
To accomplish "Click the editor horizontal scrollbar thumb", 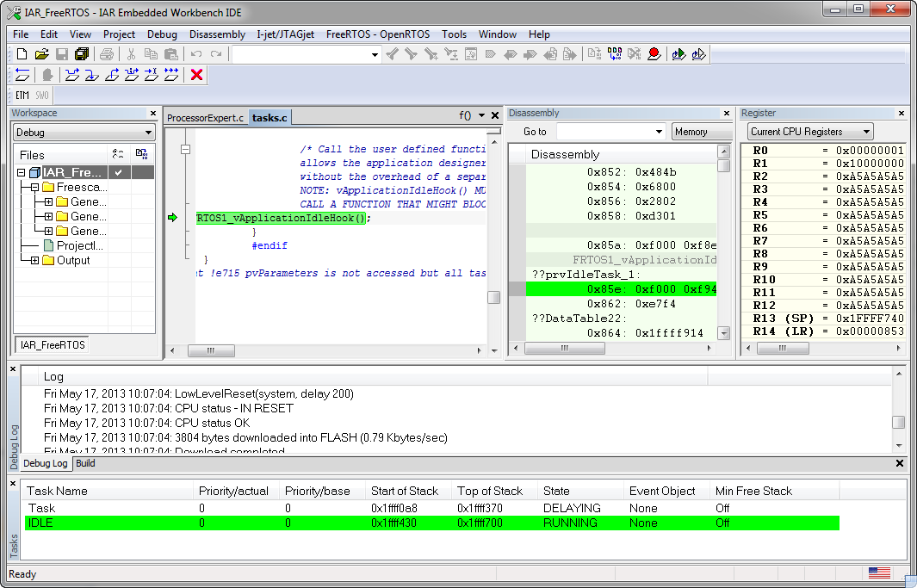I will [211, 350].
